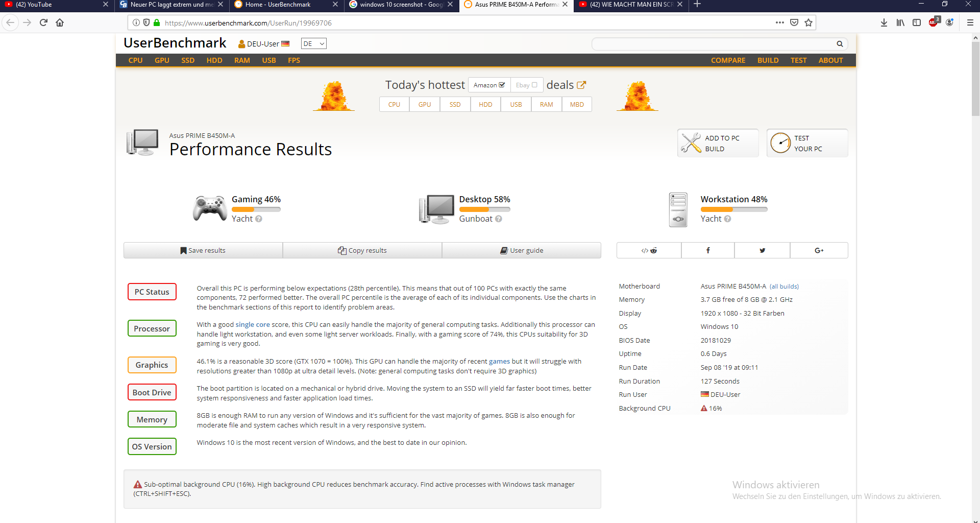Viewport: 980px width, 523px height.
Task: Share results on Twitter
Action: tap(762, 250)
